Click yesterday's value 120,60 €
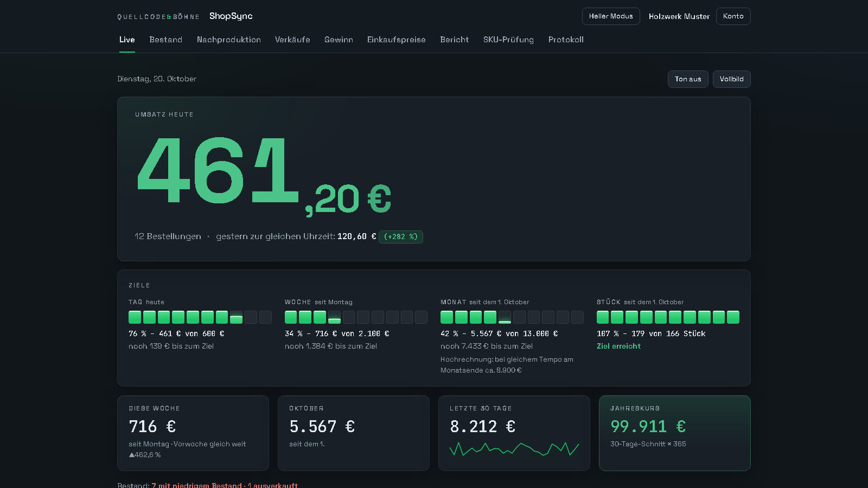The height and width of the screenshot is (488, 868). 357,236
